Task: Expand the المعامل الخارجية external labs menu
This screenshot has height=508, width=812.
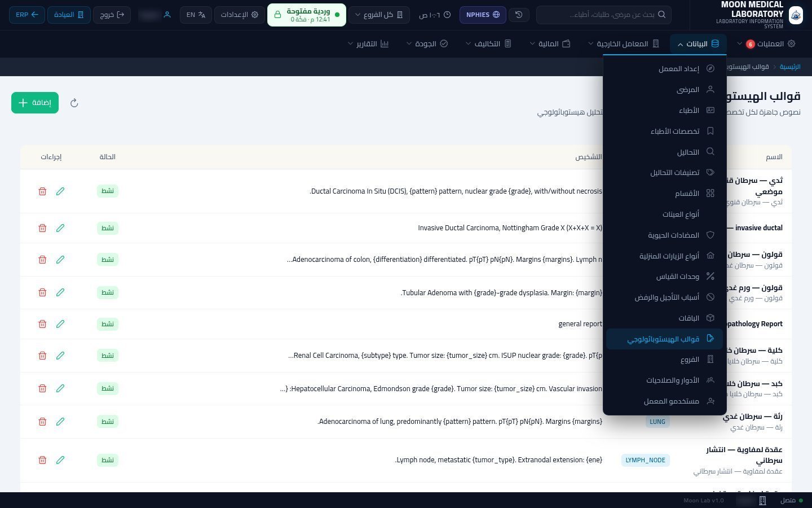Action: [x=624, y=44]
